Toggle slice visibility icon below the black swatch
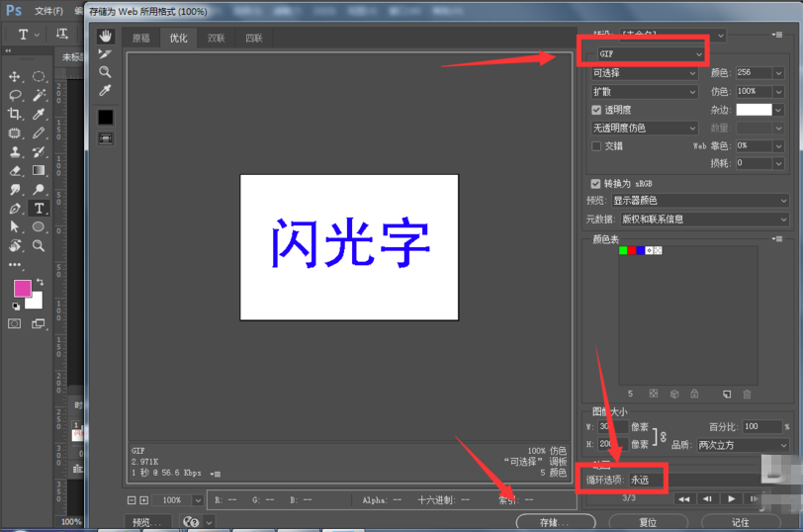803x532 pixels. (x=105, y=138)
